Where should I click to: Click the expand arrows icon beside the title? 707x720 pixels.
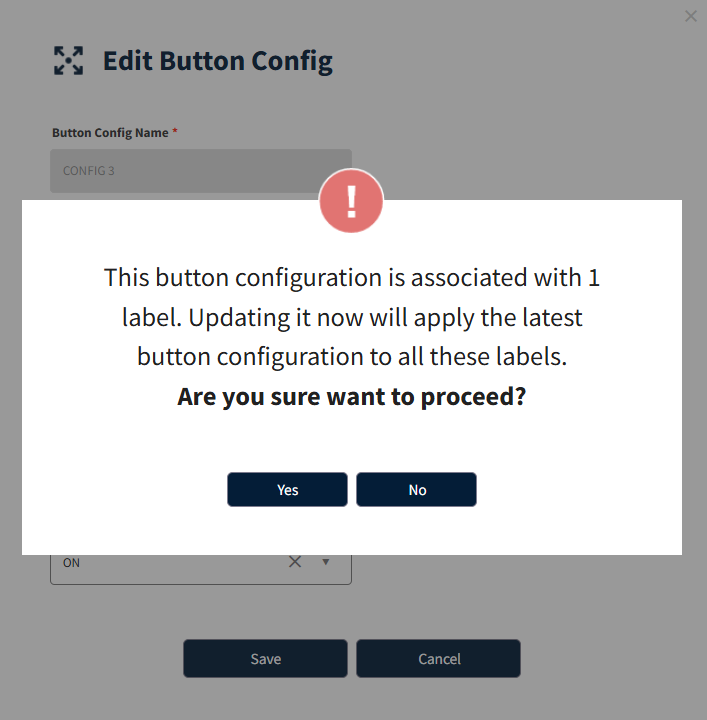pos(68,61)
